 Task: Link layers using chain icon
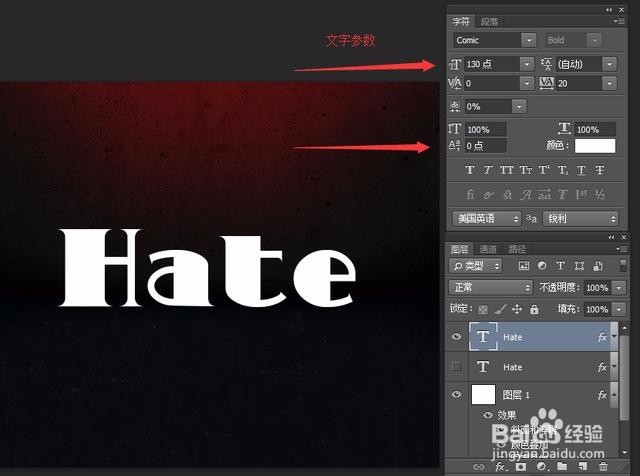click(478, 466)
